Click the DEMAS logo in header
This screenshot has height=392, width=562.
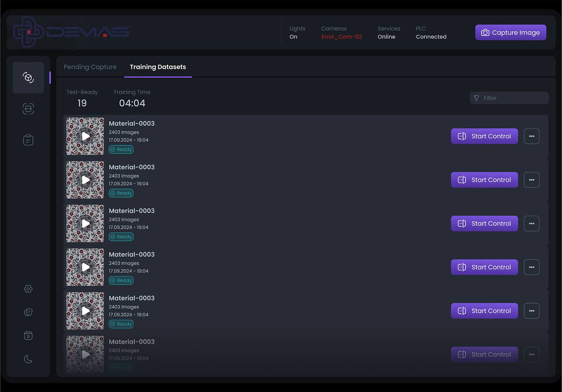click(72, 32)
